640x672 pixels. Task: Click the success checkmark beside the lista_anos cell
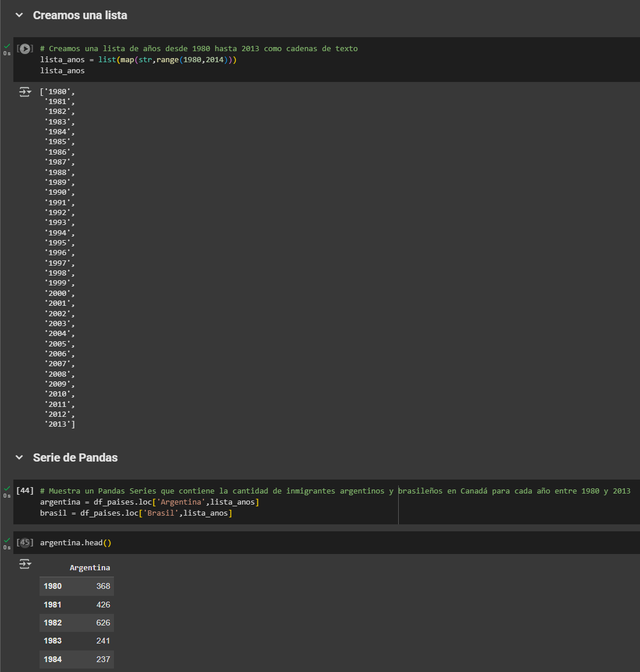pos(7,46)
